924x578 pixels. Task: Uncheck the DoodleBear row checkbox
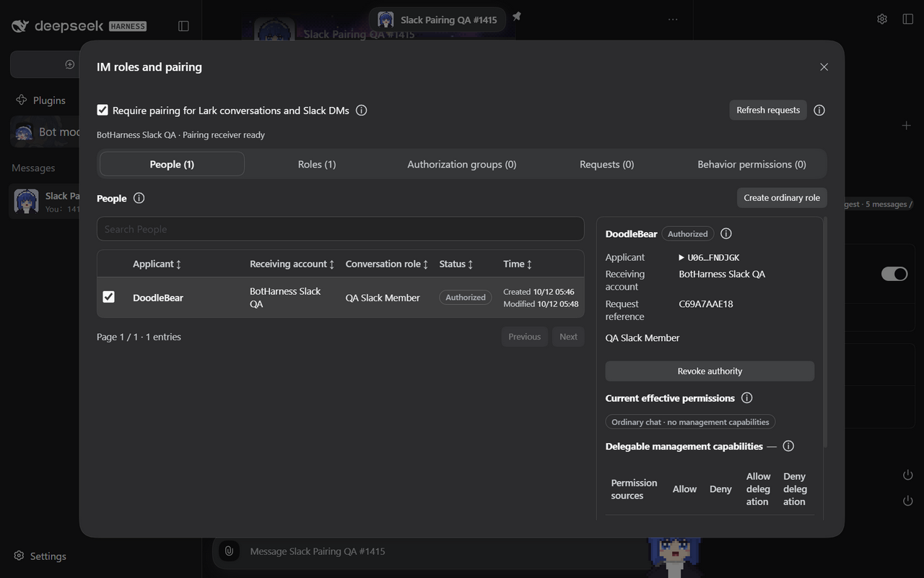[x=109, y=297]
